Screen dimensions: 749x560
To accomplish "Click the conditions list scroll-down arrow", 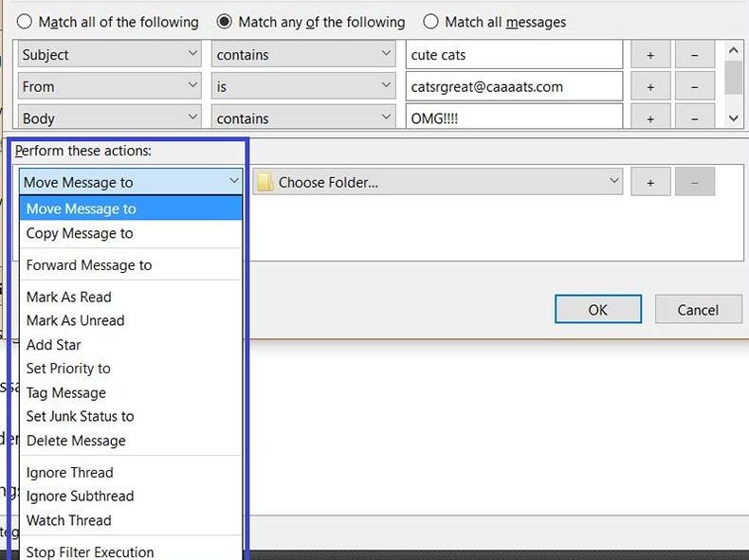I will (x=733, y=117).
